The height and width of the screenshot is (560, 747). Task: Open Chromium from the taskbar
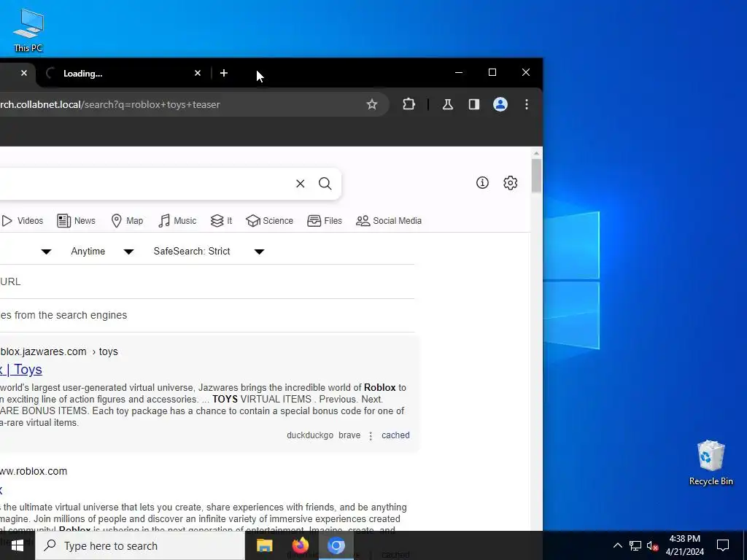pos(336,545)
